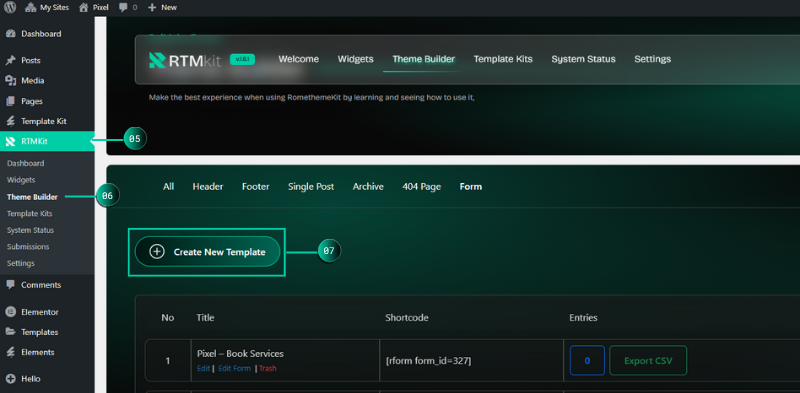
Task: Export CSV for Pixel – Book Services
Action: click(x=648, y=361)
